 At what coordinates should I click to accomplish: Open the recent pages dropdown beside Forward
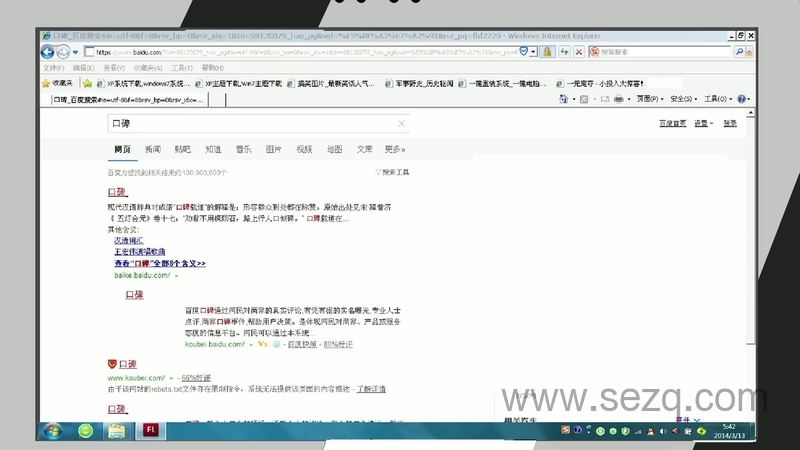(x=76, y=52)
